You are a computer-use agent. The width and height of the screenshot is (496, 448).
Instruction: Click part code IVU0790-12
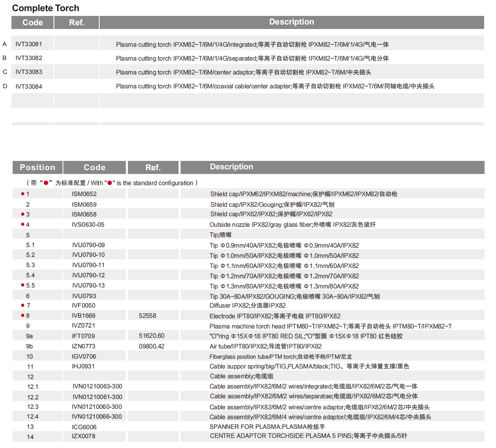(x=88, y=275)
